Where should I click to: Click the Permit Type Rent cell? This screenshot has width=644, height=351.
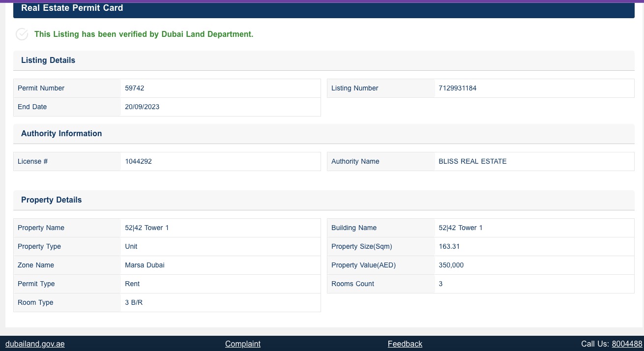point(132,284)
